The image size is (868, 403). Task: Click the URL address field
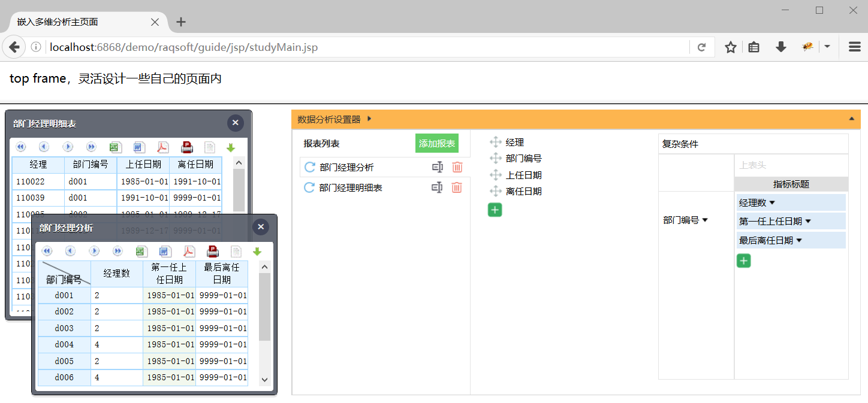(x=366, y=47)
